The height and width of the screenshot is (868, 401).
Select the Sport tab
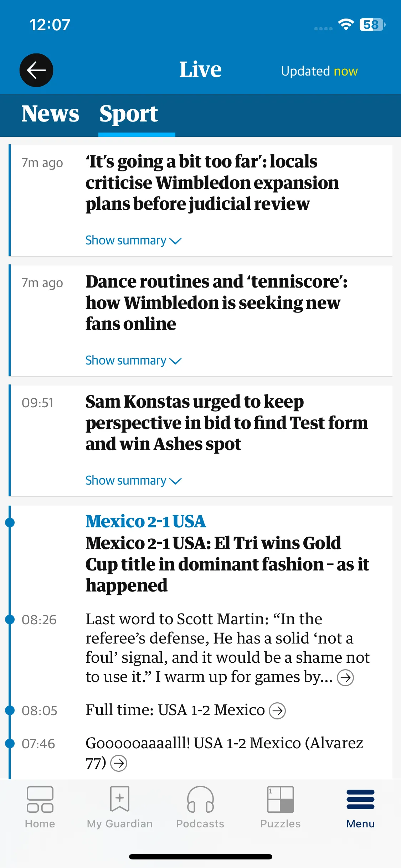[x=129, y=115]
